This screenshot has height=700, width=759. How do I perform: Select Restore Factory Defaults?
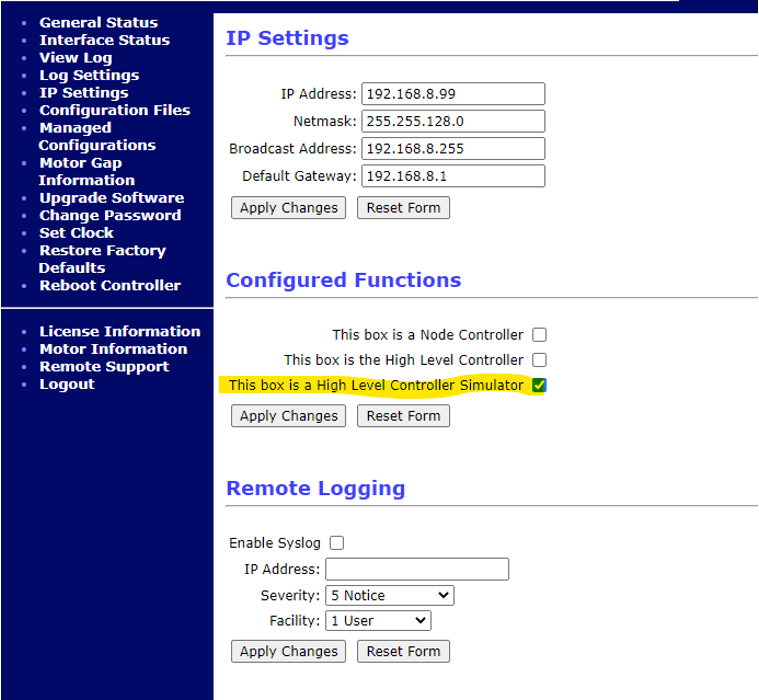pos(102,259)
